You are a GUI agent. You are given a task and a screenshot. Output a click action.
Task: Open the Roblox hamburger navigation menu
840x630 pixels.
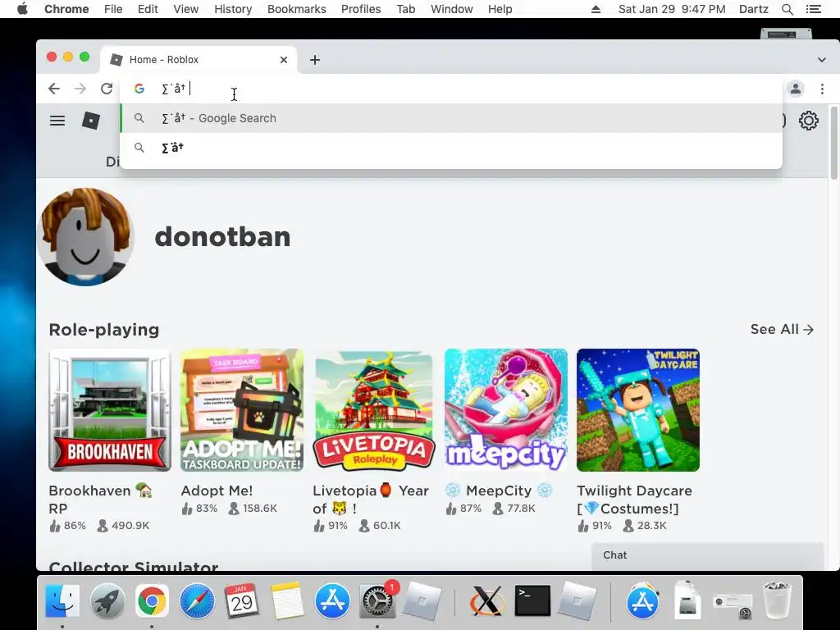(x=57, y=121)
